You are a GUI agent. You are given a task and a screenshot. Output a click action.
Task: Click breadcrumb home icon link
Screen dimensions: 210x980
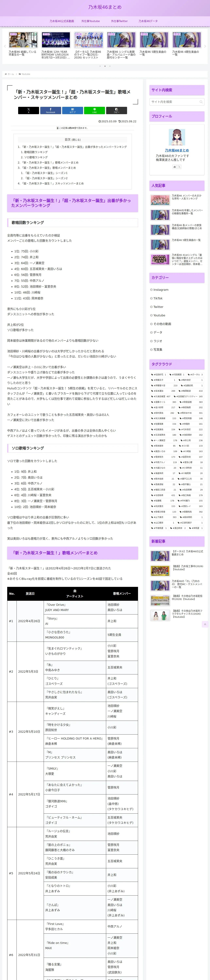(x=9, y=74)
